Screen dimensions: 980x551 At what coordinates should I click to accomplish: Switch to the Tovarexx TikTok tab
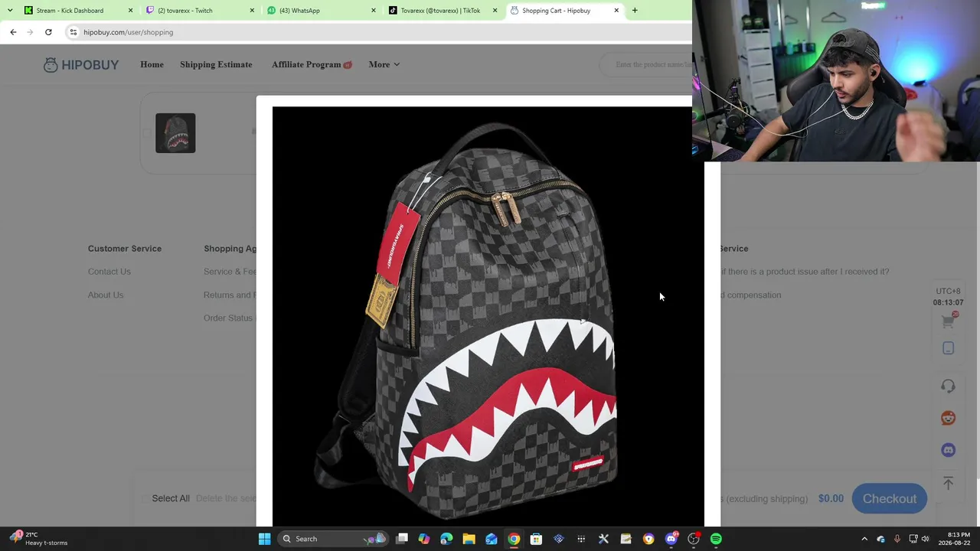click(x=443, y=11)
